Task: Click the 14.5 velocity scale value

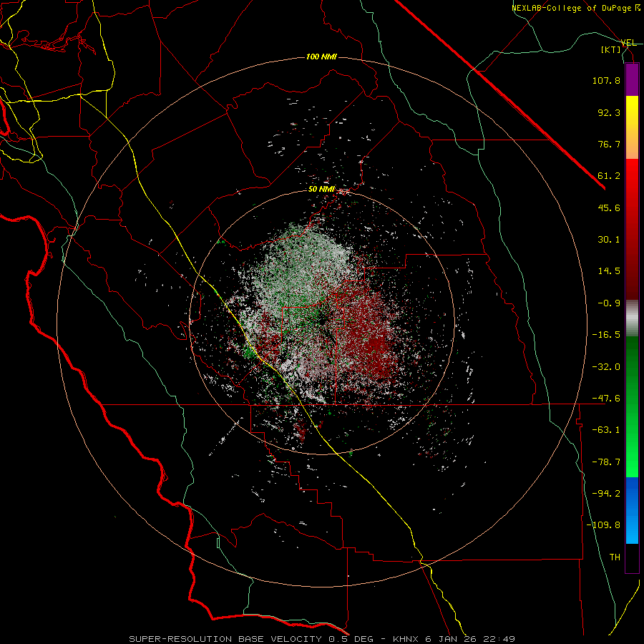Action: pyautogui.click(x=609, y=271)
